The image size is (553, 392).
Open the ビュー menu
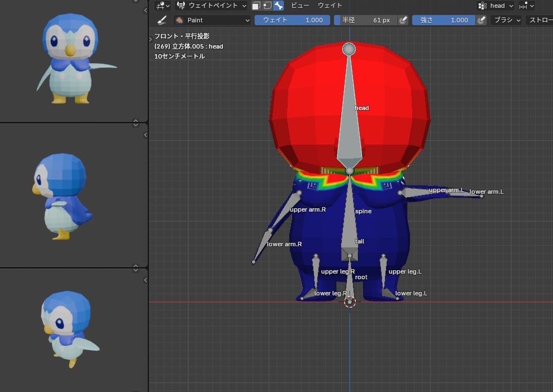pos(300,6)
